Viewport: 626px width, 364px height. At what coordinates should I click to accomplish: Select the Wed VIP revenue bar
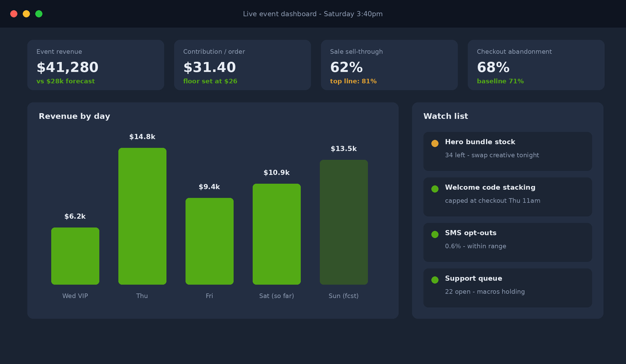coord(75,256)
